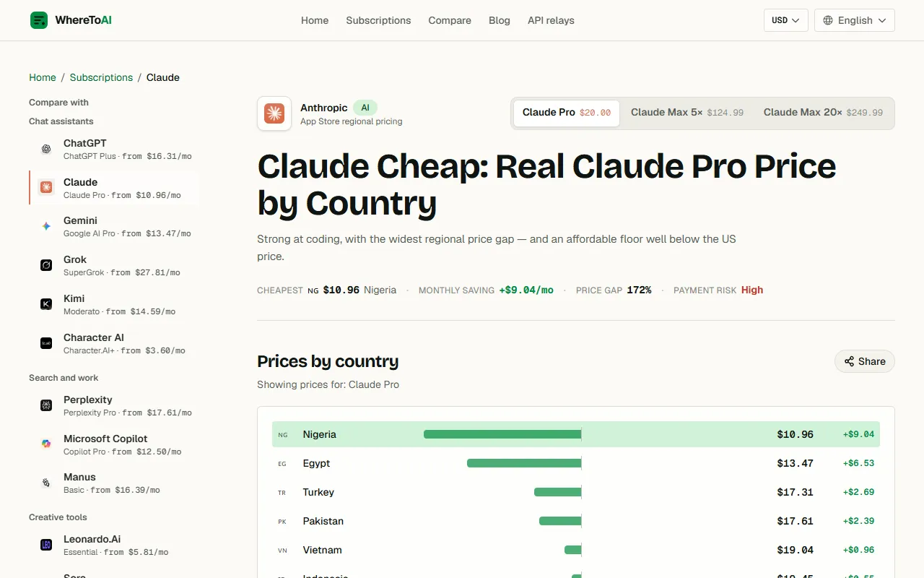Click the High payment risk label

pyautogui.click(x=752, y=290)
